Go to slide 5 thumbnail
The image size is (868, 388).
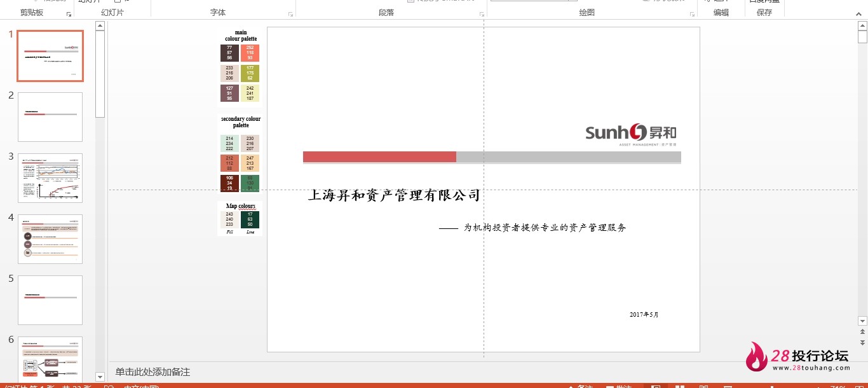point(50,300)
